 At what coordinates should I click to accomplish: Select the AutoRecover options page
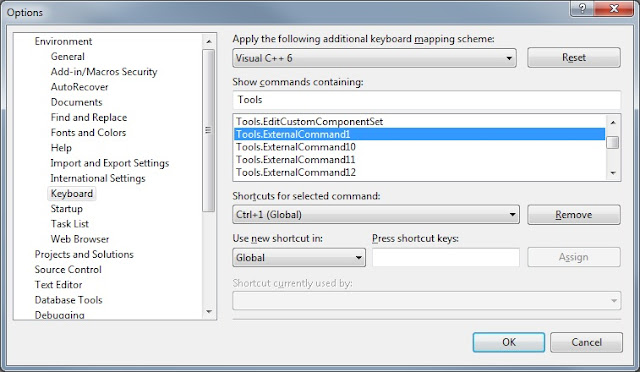79,87
